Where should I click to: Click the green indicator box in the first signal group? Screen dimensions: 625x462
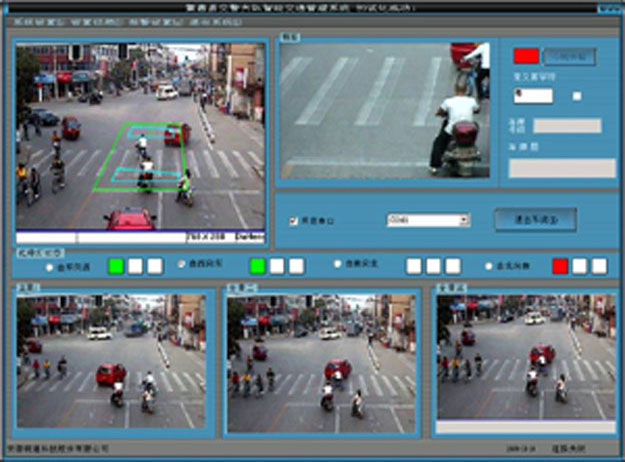pyautogui.click(x=115, y=266)
